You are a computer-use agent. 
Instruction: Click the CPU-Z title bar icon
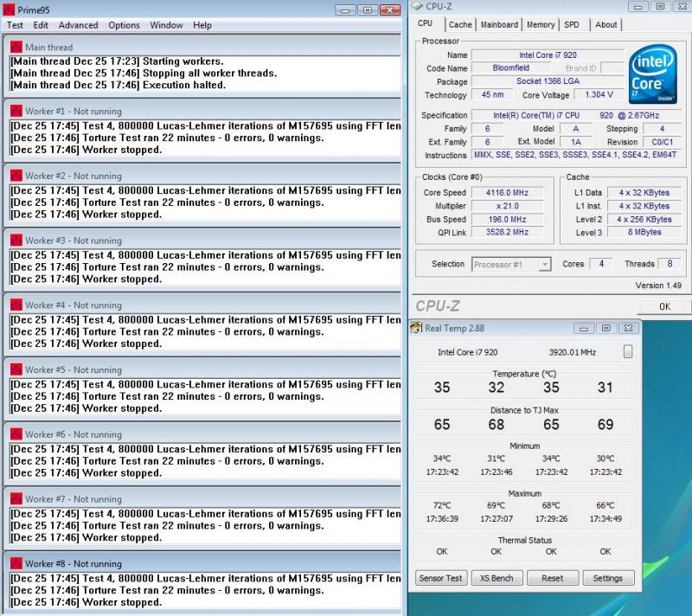(417, 6)
